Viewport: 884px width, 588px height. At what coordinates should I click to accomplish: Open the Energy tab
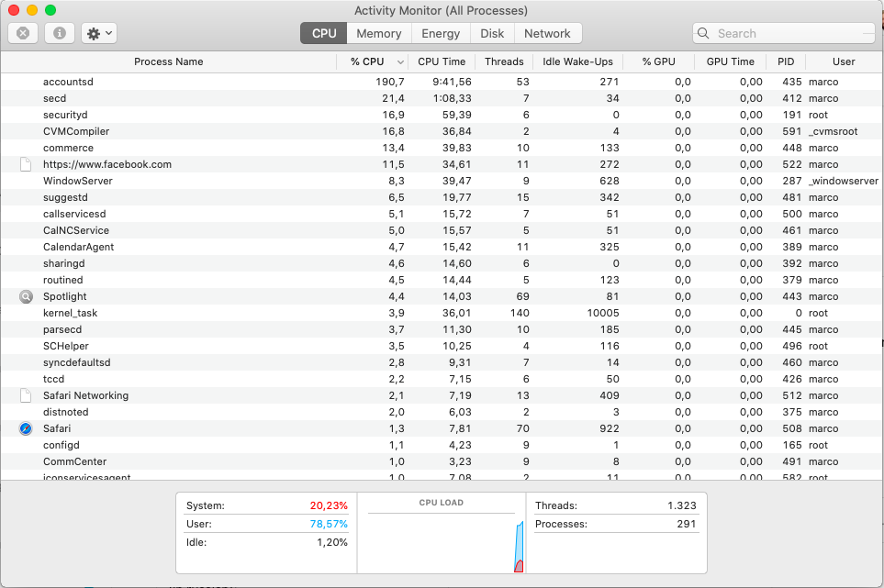pos(441,33)
